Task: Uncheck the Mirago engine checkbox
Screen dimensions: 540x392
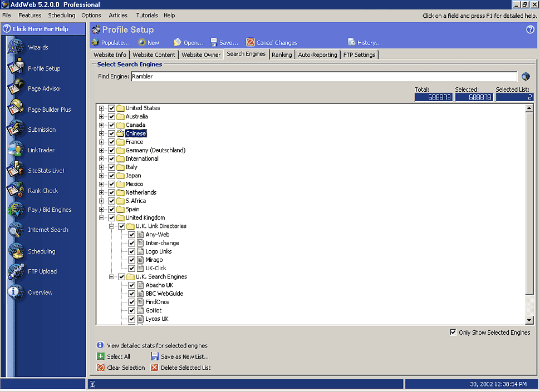Action: (x=131, y=260)
